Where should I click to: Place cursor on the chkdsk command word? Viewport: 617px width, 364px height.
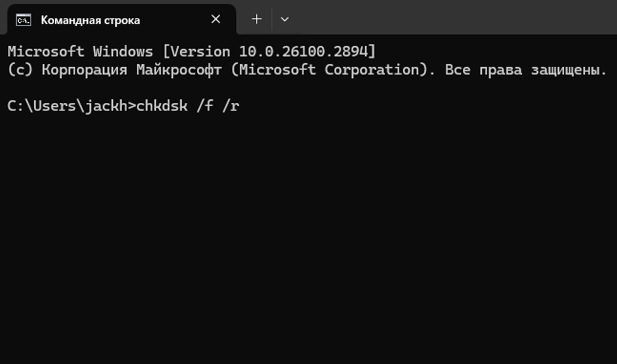click(162, 106)
